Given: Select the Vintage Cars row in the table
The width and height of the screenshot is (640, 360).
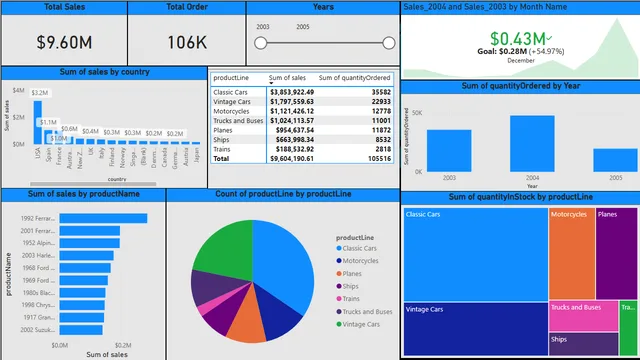Looking at the screenshot, I should [302, 102].
